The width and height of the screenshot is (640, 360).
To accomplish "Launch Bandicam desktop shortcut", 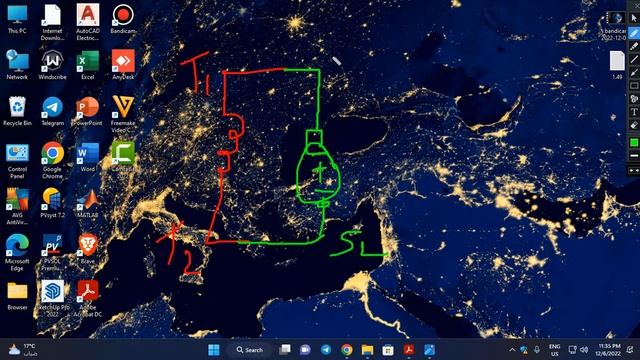I will coord(123,19).
